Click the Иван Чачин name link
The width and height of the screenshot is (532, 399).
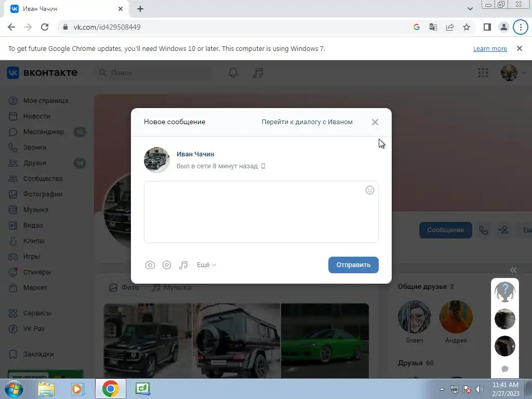tap(195, 154)
